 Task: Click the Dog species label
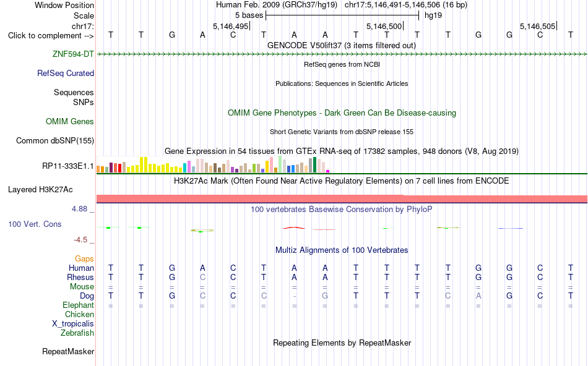87,296
